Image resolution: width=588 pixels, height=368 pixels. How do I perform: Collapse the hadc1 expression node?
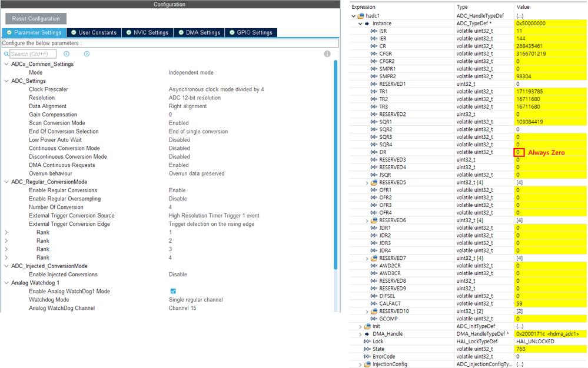coord(354,16)
